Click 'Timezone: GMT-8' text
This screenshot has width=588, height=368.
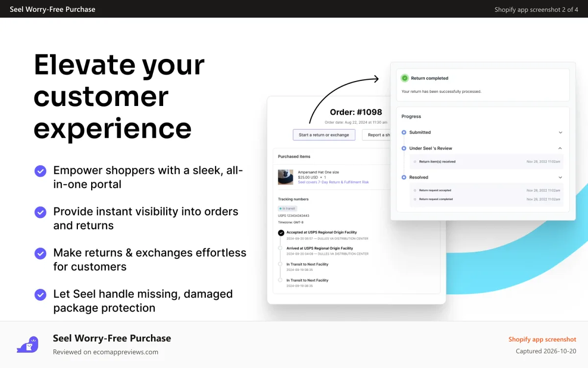coord(291,222)
